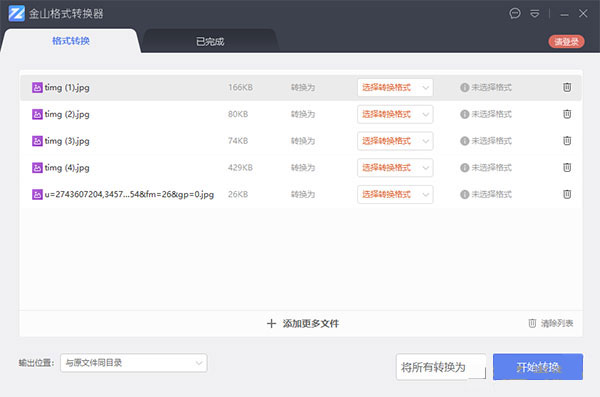This screenshot has width=600, height=397.
Task: Click the trash icon next to 清除列表
Action: pyautogui.click(x=532, y=323)
